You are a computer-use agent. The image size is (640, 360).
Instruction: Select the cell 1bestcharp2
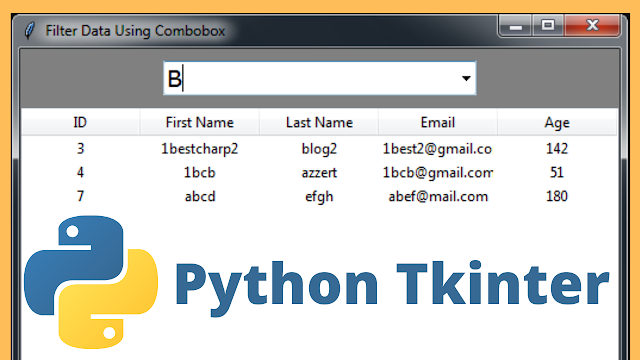200,149
